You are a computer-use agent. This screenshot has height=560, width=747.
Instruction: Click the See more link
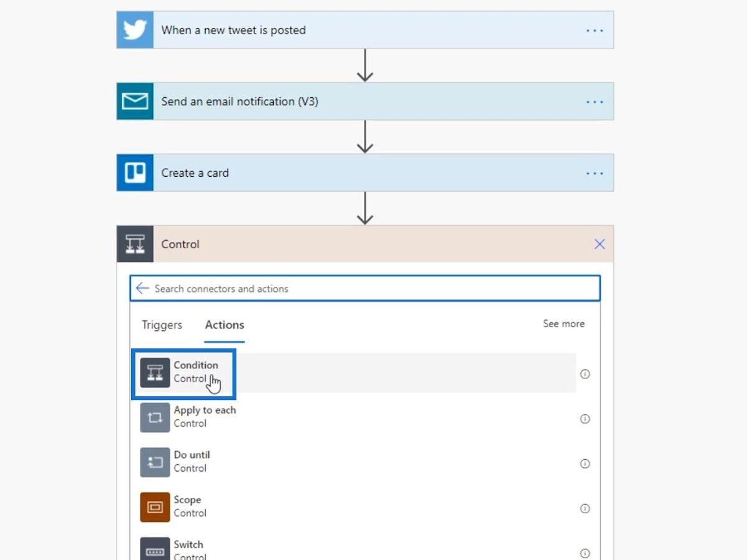click(564, 324)
